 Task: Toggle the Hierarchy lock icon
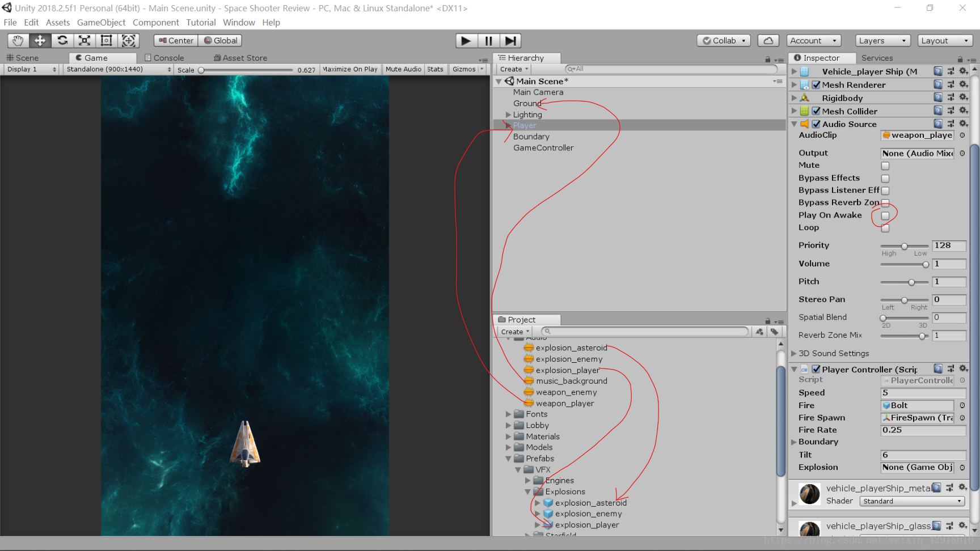pos(768,59)
